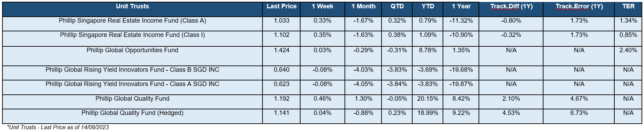Image resolution: width=644 pixels, height=132 pixels.
Task: Select the YTD column header
Action: (x=428, y=7)
